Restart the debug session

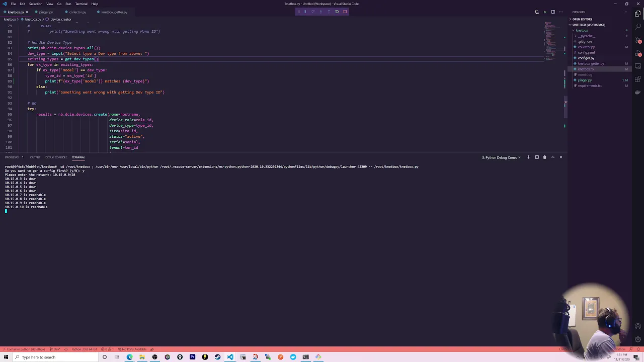coord(337,12)
